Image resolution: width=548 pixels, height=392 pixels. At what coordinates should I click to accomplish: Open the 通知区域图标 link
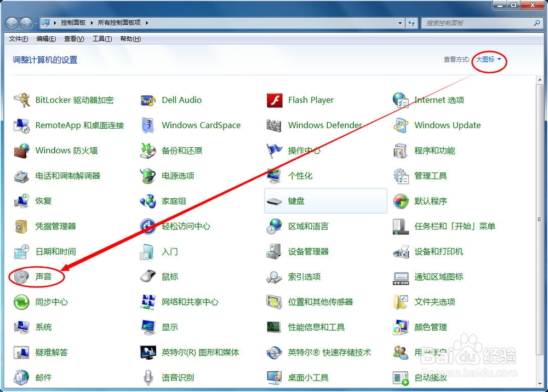[438, 277]
